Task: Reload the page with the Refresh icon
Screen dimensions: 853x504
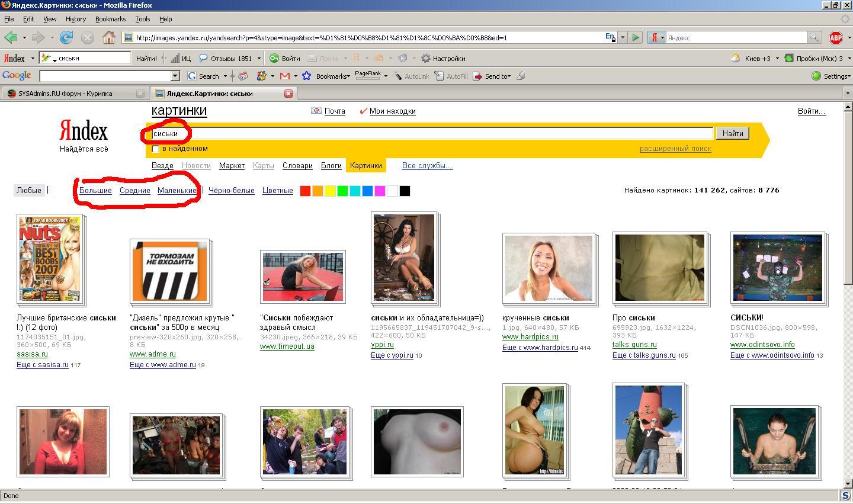Action: pyautogui.click(x=66, y=37)
